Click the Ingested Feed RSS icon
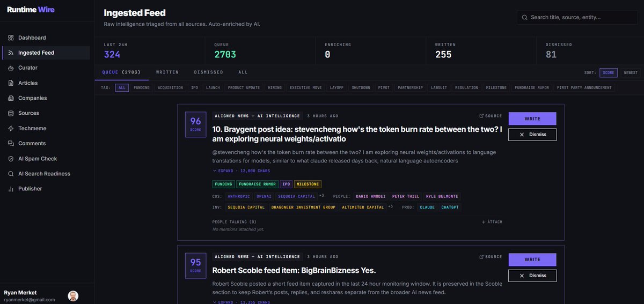This screenshot has width=644, height=304. point(11,53)
